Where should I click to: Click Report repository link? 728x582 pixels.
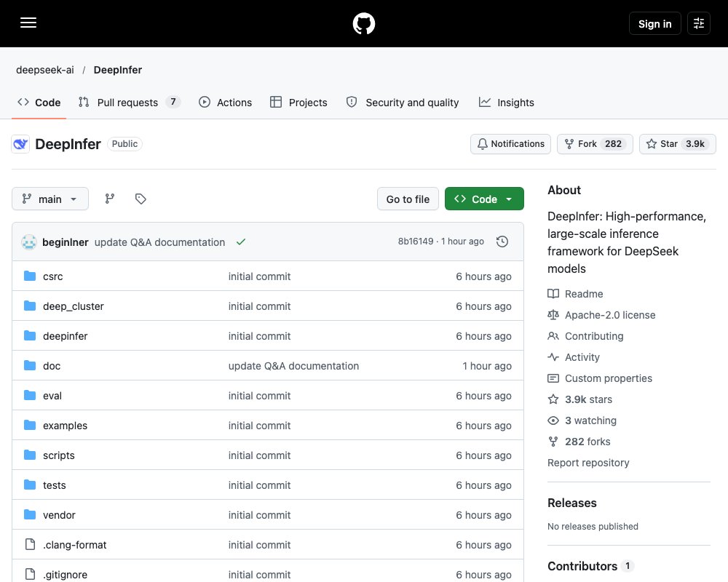pyautogui.click(x=588, y=462)
